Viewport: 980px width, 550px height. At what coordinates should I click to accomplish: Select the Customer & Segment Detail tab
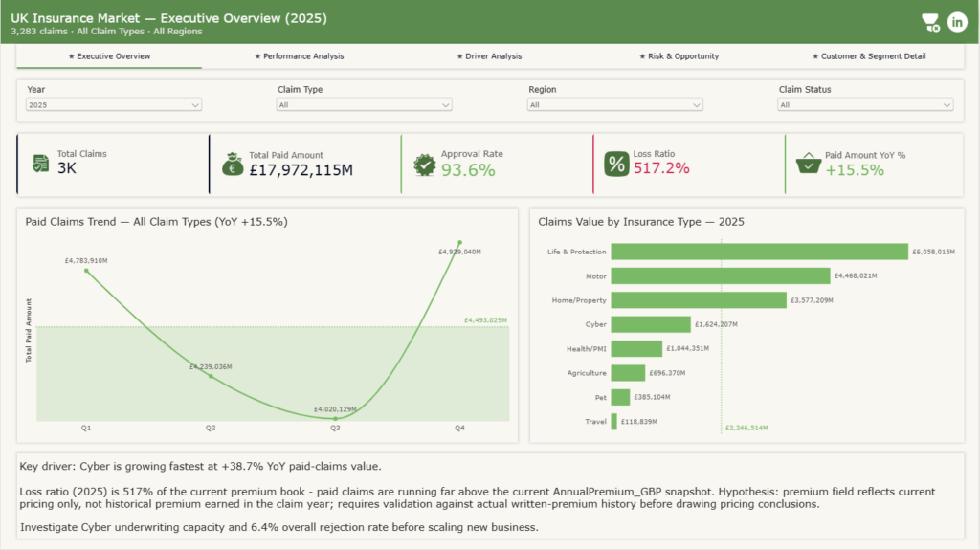(869, 56)
